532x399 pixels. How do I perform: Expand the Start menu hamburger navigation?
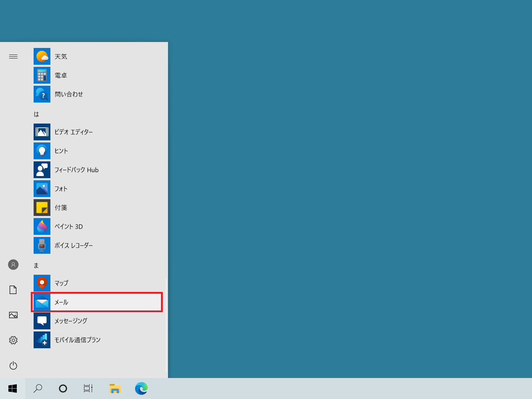(13, 56)
